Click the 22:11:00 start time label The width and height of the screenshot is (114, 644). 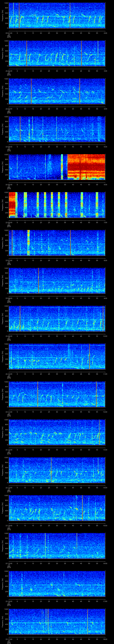pyautogui.click(x=9, y=412)
